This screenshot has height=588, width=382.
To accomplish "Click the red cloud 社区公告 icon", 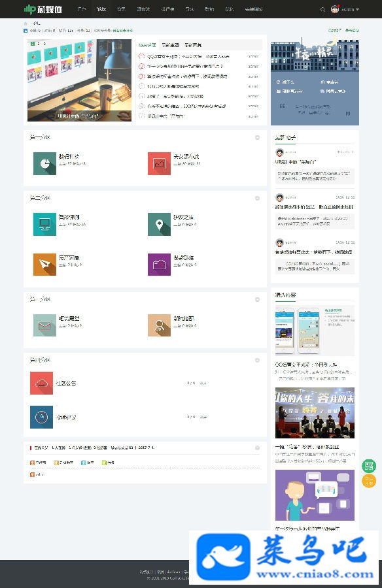I will [x=41, y=383].
